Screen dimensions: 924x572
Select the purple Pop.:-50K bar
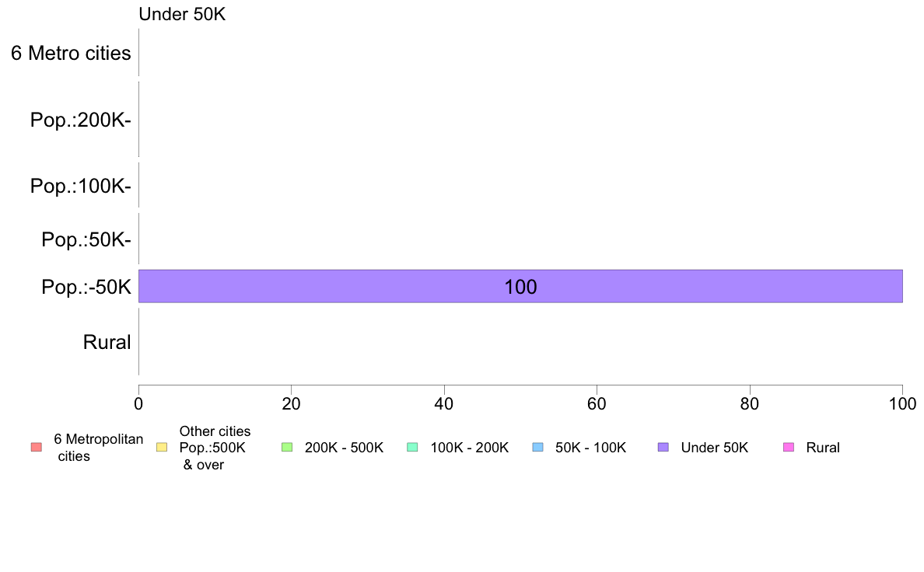pos(520,286)
